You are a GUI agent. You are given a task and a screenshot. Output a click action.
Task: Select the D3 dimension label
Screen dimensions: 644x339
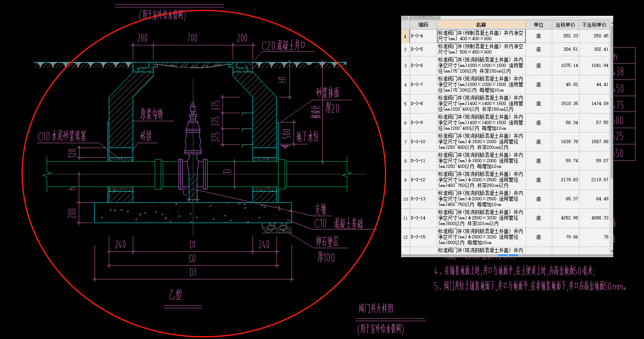point(192,272)
